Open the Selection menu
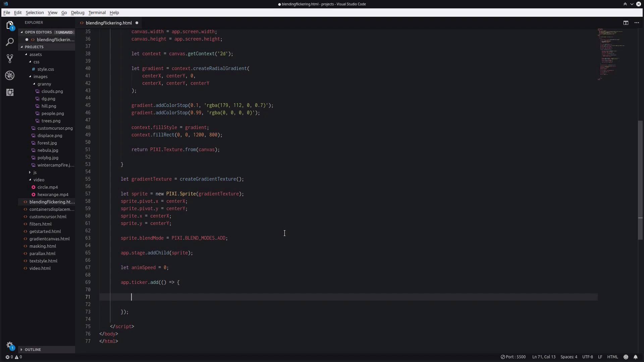Viewport: 644px width, 362px height. [35, 12]
